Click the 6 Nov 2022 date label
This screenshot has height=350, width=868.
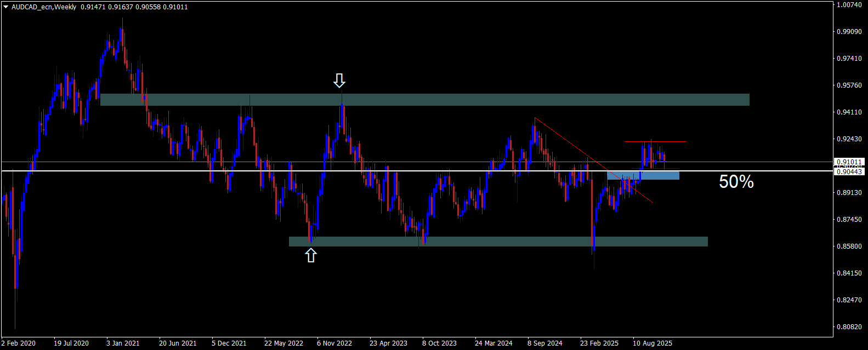click(x=335, y=343)
